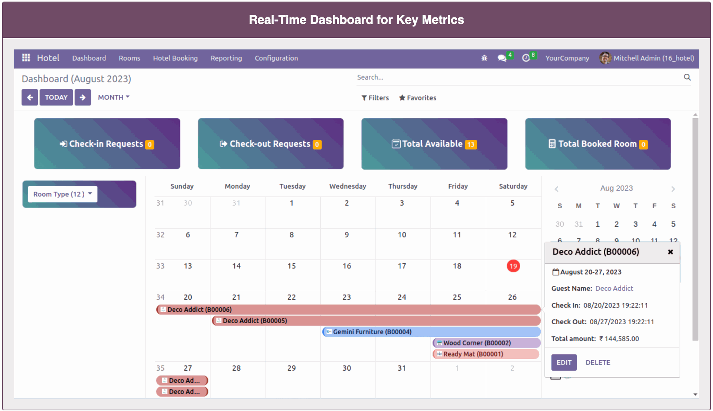Open the MONTH view dropdown
713x411 pixels.
[x=114, y=97]
